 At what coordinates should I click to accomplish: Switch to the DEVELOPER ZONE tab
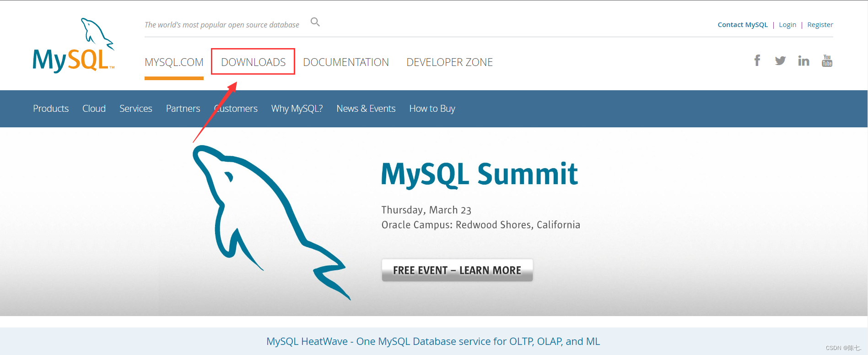tap(449, 62)
